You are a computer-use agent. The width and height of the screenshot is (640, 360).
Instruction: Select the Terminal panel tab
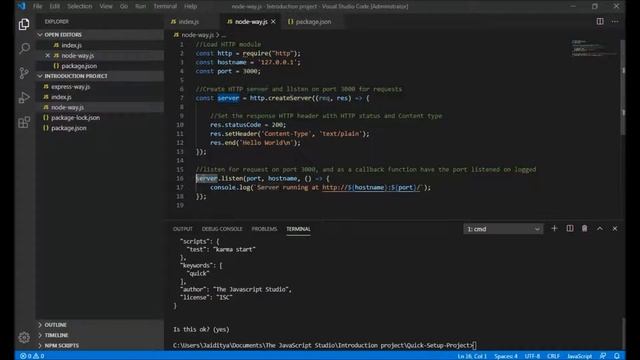coord(298,229)
